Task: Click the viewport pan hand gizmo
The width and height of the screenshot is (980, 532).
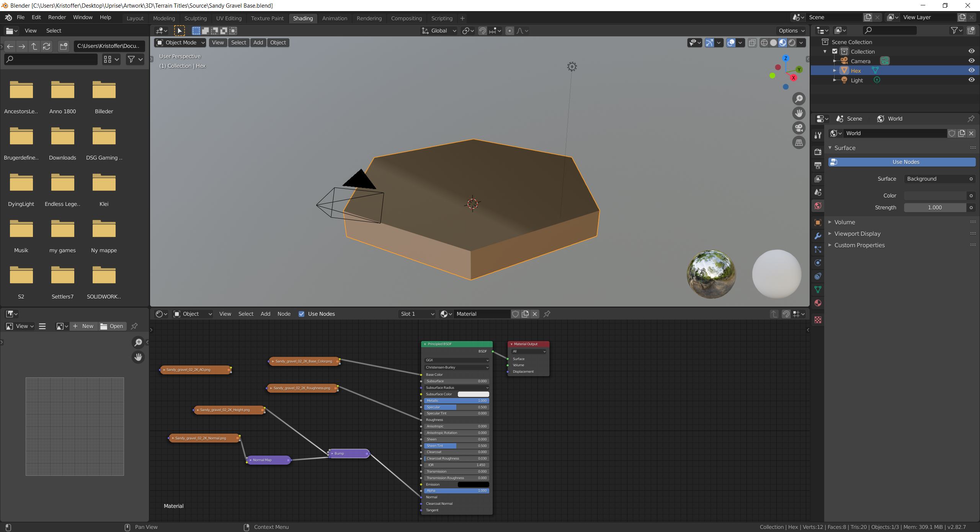Action: coord(799,113)
